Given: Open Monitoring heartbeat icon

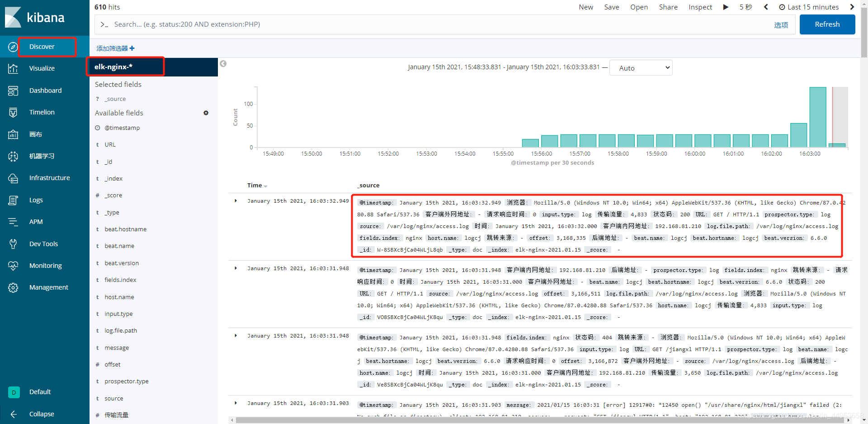Looking at the screenshot, I should (13, 266).
